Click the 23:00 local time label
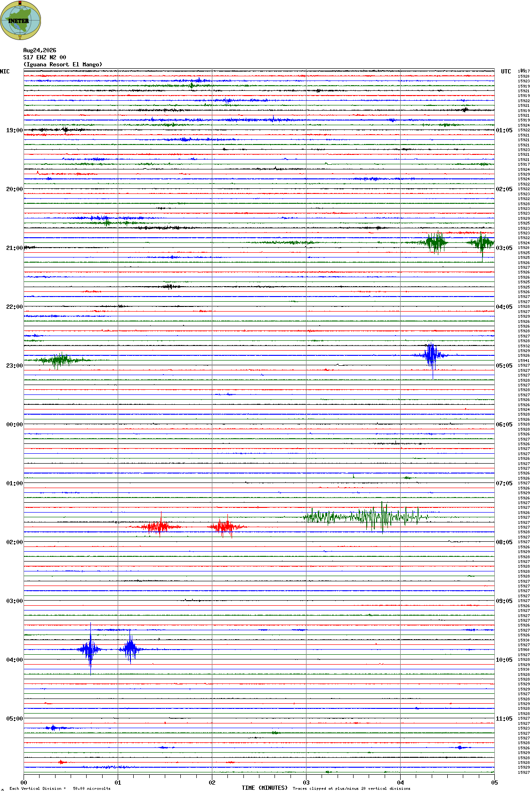This screenshot has height=795, width=532. pyautogui.click(x=14, y=366)
